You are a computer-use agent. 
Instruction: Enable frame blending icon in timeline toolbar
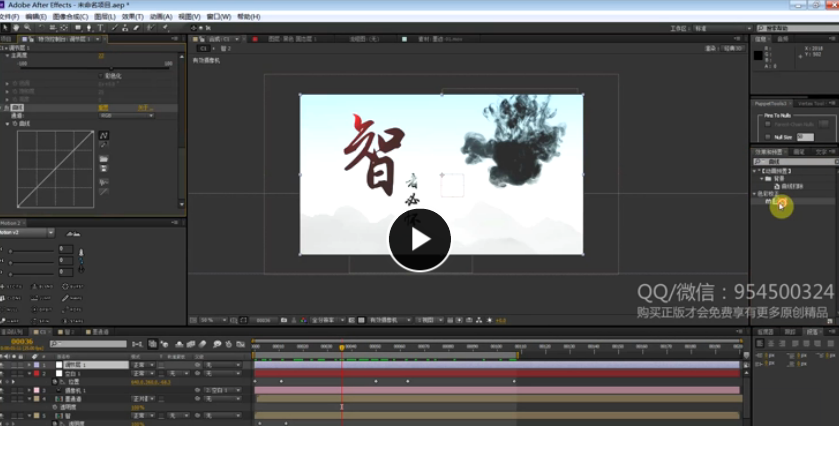click(191, 344)
